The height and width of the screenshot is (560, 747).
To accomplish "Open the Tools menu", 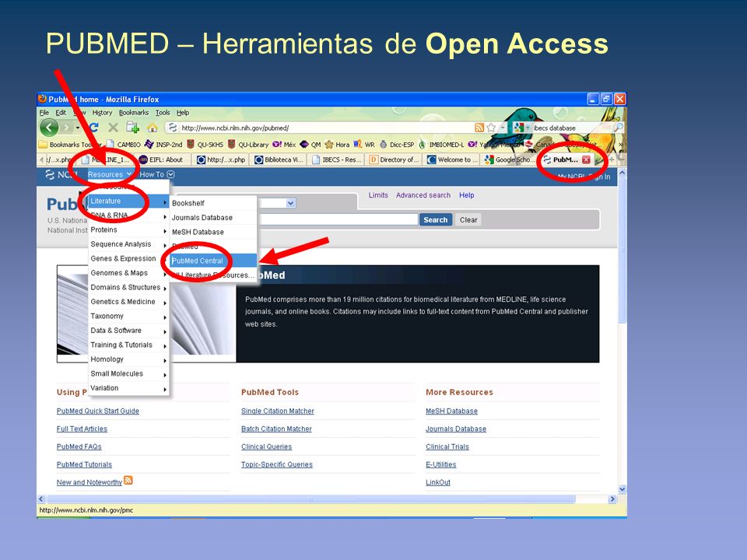I will point(163,113).
